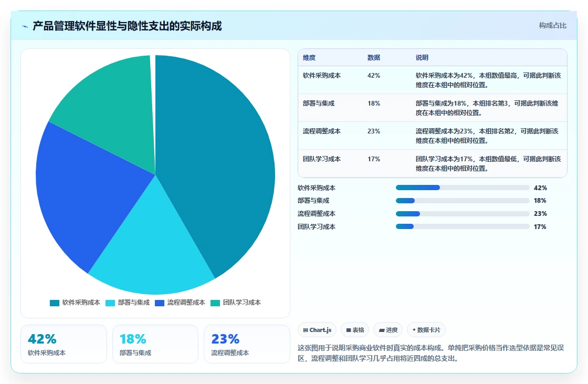The width and height of the screenshot is (588, 384).
Task: Open the 23% 流程调整成本 stat card
Action: coord(247,344)
